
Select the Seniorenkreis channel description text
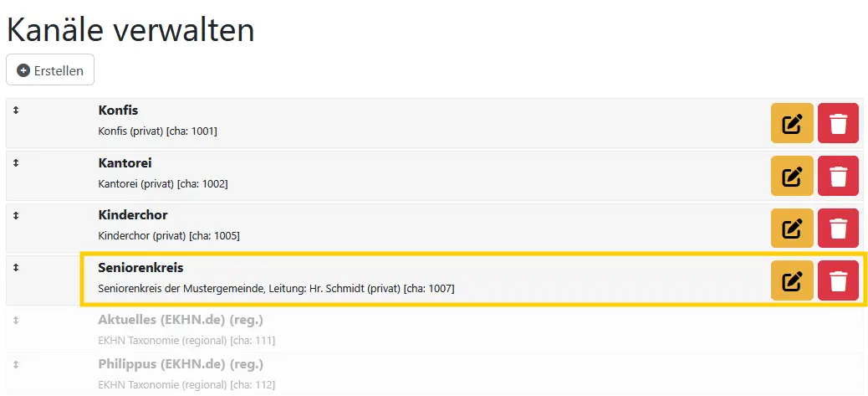click(x=276, y=289)
